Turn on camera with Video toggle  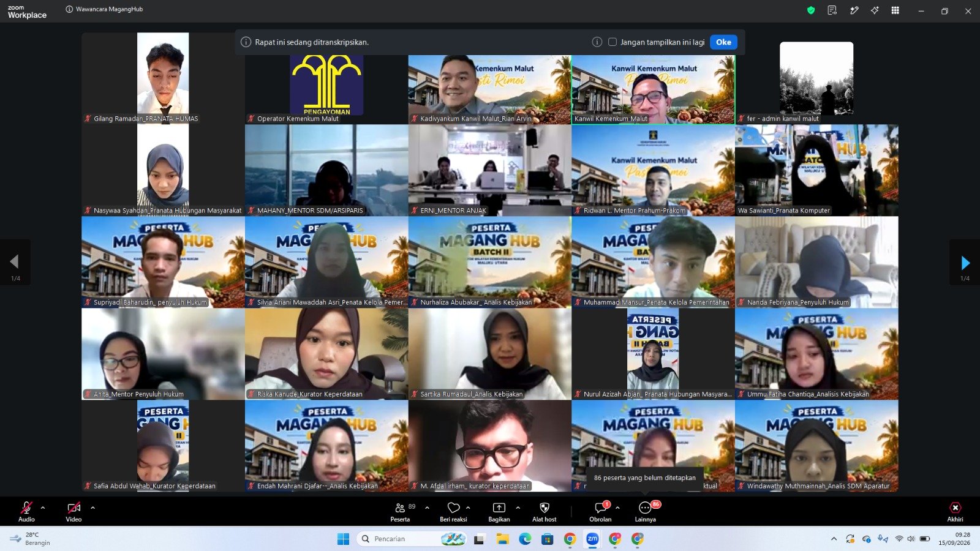coord(73,512)
